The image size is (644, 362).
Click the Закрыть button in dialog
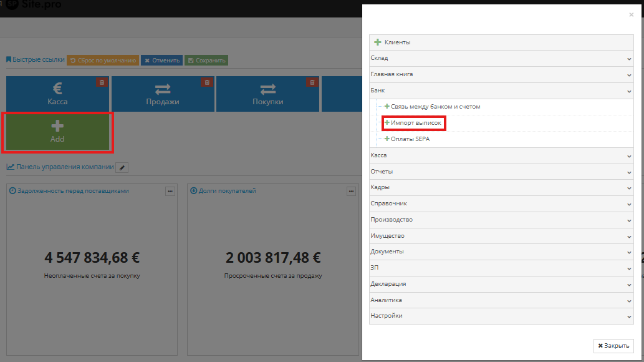[x=613, y=345]
